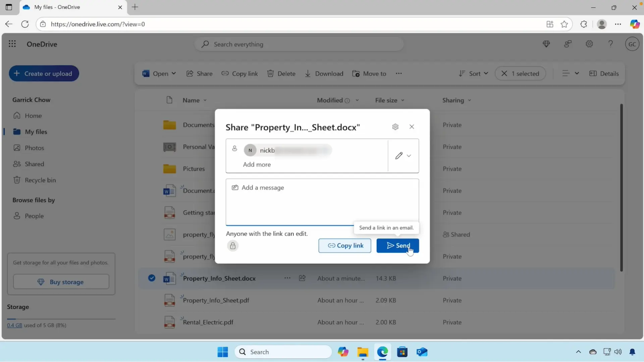The width and height of the screenshot is (644, 362).
Task: Open browser extensions puzzle icon
Action: point(584,24)
